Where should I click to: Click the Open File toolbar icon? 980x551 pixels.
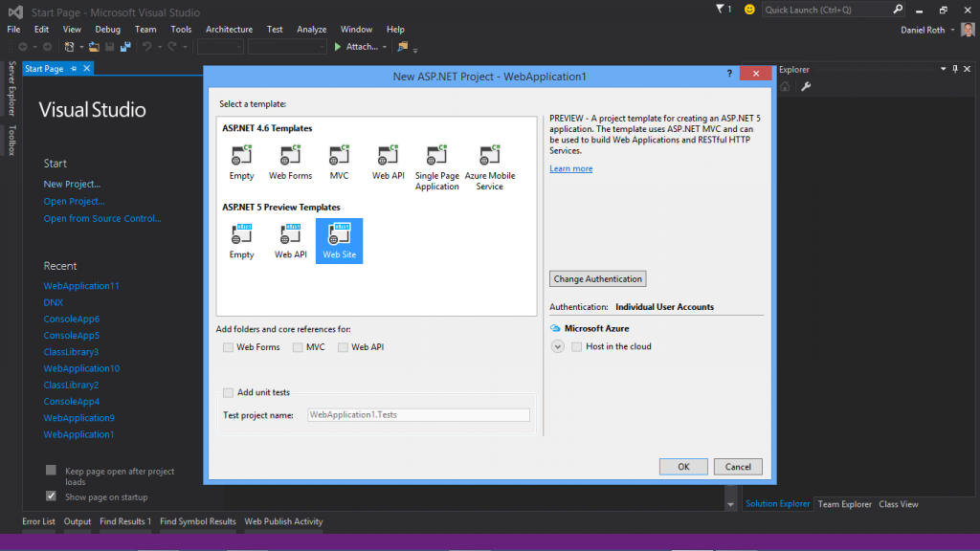pyautogui.click(x=94, y=47)
